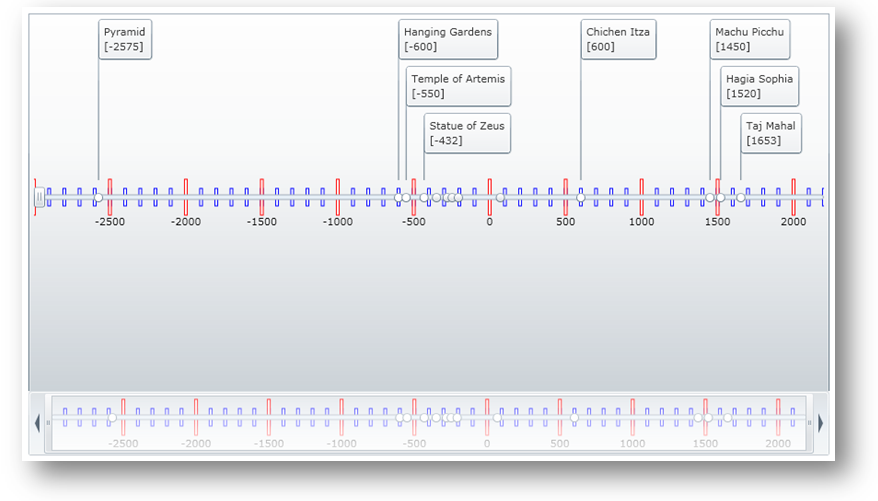Click the Chichen Itza marker circle at 600

pyautogui.click(x=581, y=198)
